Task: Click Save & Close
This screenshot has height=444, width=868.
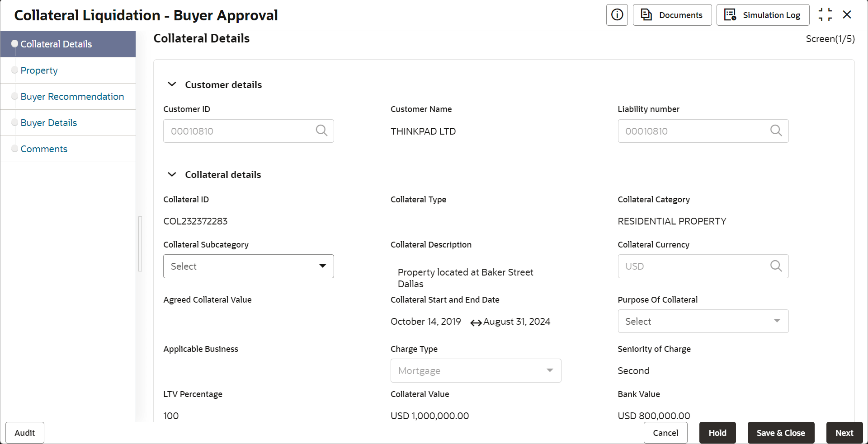Action: pyautogui.click(x=781, y=433)
